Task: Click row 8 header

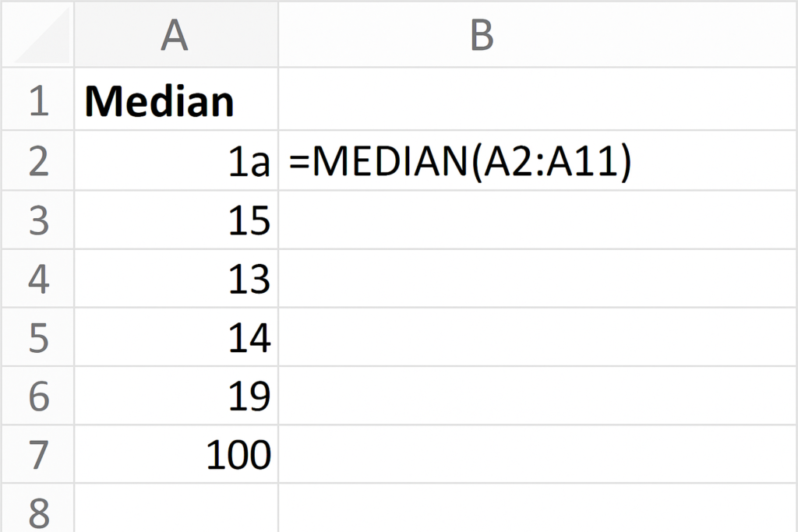Action: (37, 510)
